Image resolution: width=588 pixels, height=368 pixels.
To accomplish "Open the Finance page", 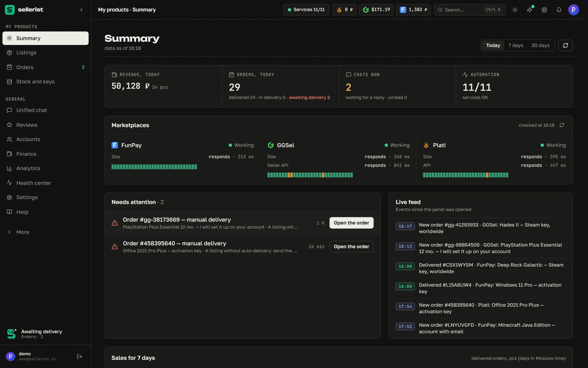I will tap(45, 154).
